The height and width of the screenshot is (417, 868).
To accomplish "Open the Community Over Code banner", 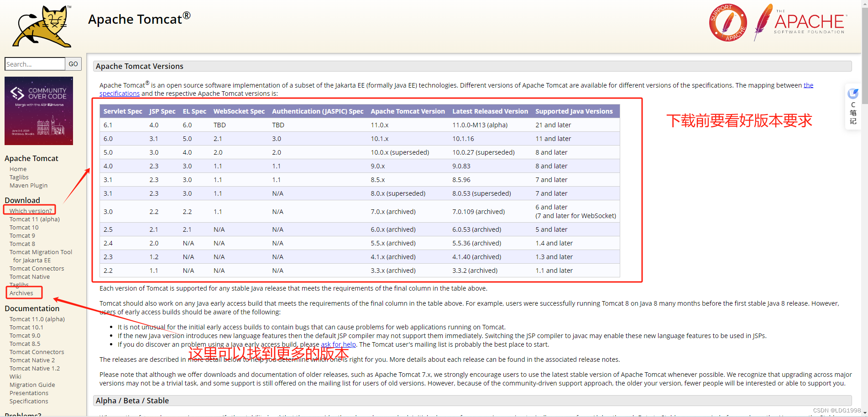I will click(39, 111).
